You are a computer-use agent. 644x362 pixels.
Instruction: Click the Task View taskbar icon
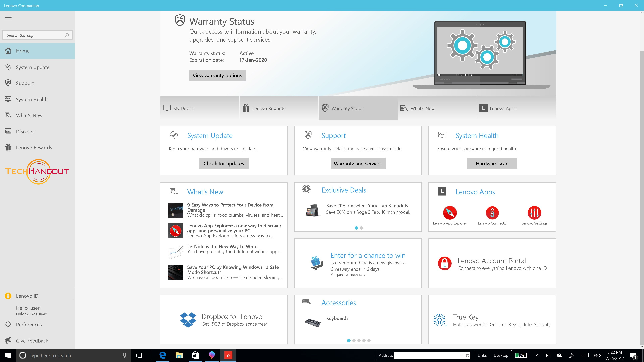tap(140, 355)
